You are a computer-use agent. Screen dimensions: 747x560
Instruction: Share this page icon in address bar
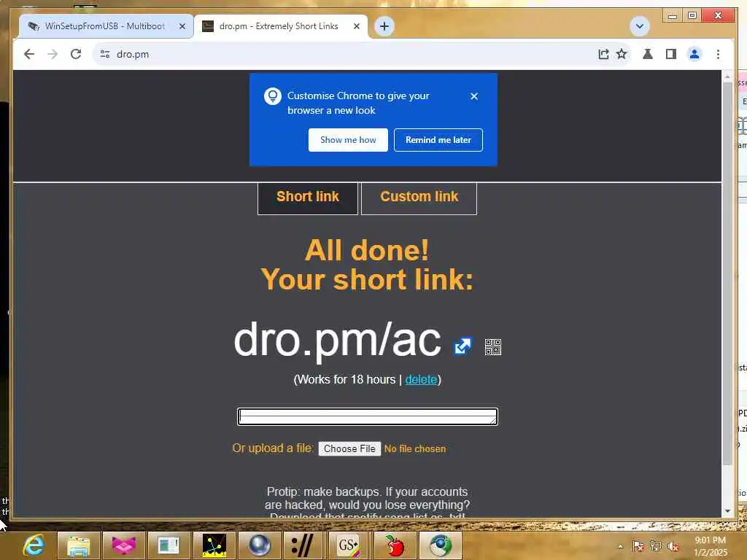pos(603,54)
